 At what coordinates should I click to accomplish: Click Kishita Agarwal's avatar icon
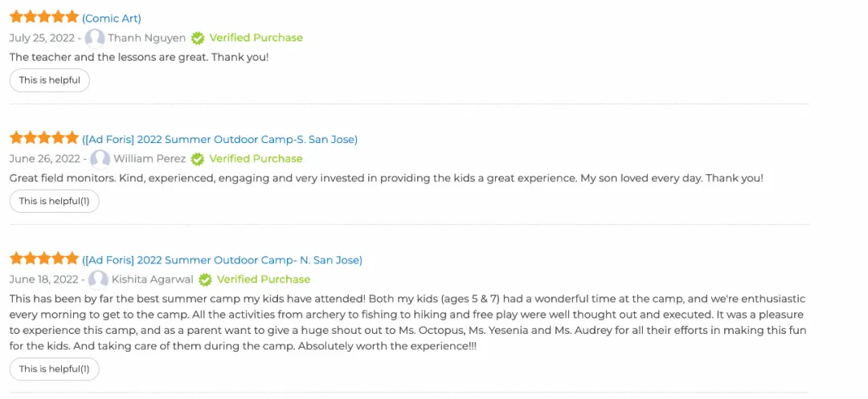click(x=99, y=279)
